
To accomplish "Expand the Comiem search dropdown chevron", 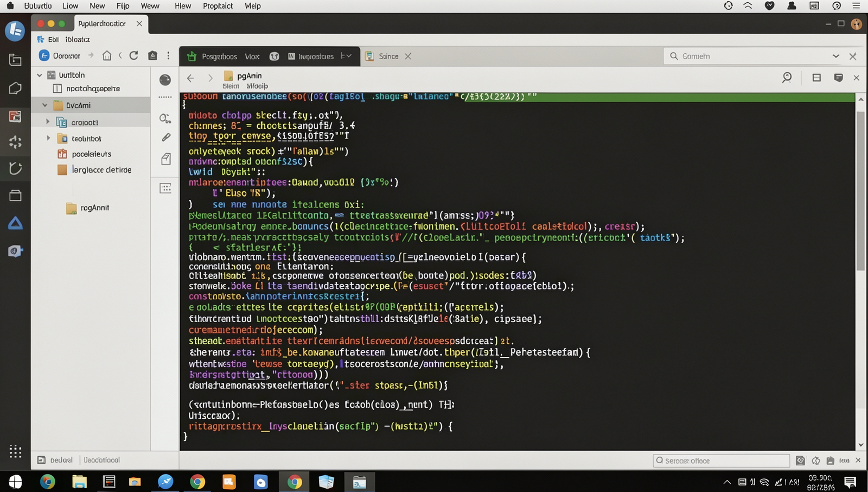I will (x=836, y=56).
